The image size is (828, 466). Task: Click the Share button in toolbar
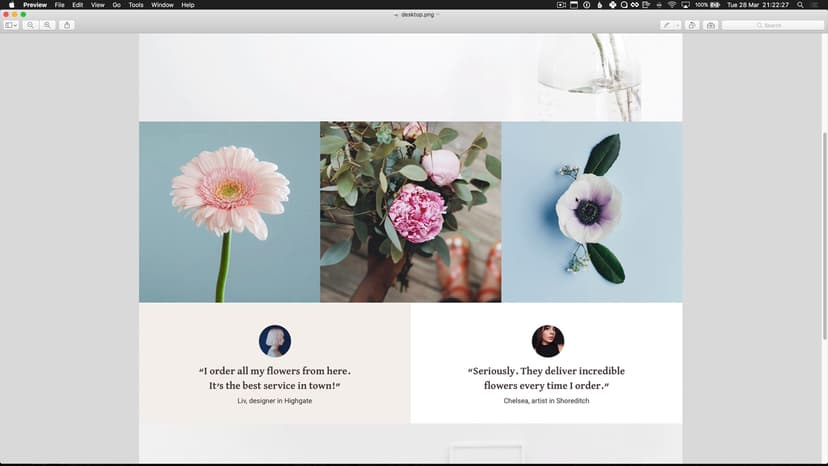click(x=66, y=25)
